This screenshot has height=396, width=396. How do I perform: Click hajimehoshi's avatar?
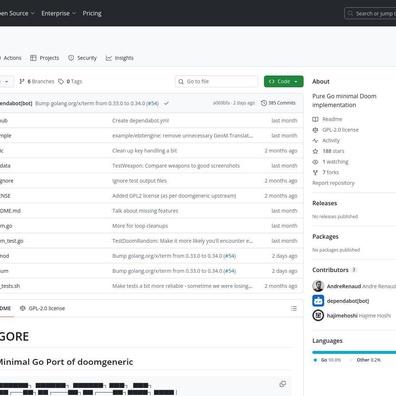coord(318,315)
